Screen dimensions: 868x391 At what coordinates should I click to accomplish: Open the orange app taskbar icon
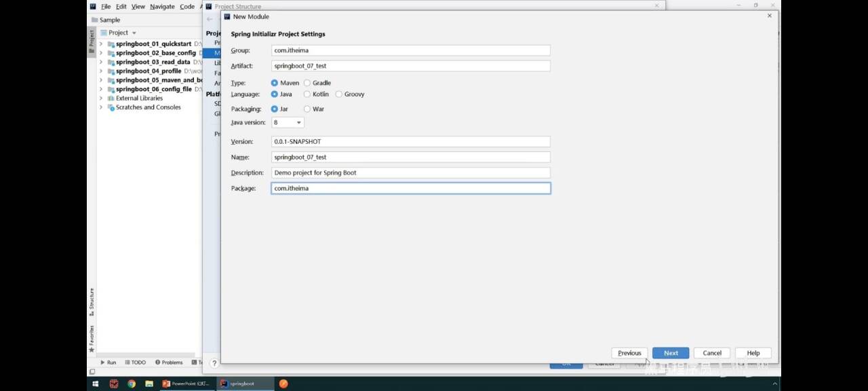283,384
